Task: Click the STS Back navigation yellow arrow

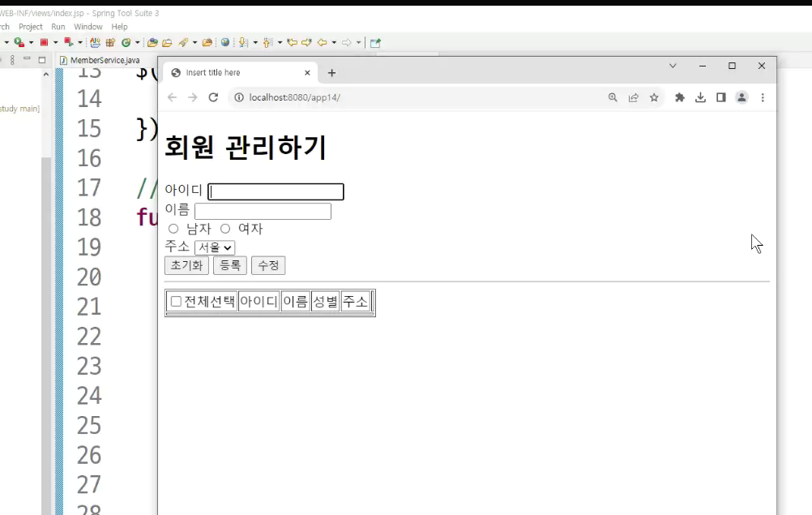Action: tap(322, 42)
